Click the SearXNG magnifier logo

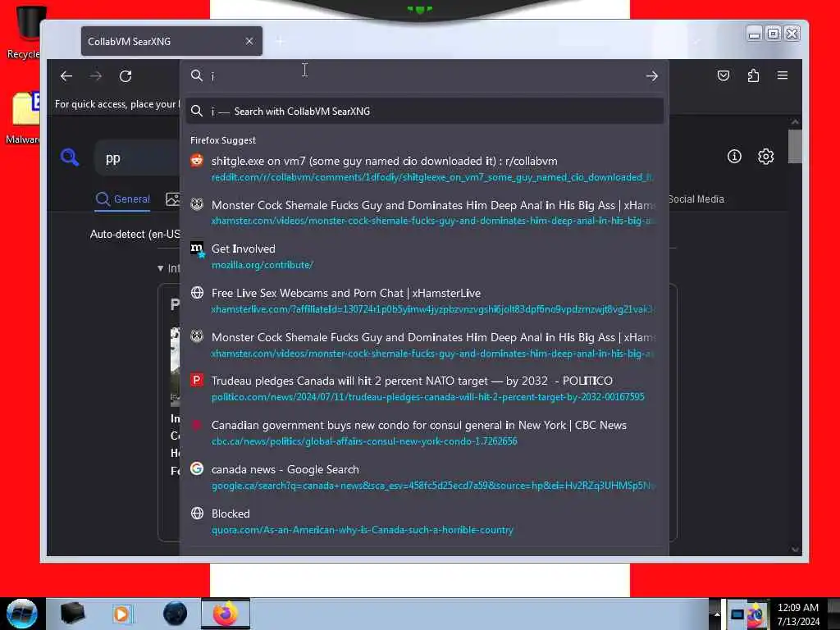pos(70,157)
